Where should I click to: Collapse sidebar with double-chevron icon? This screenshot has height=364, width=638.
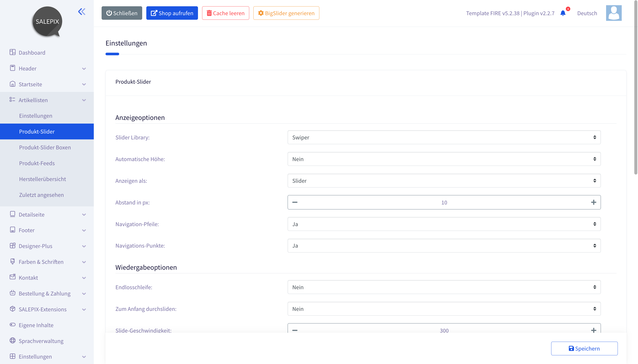(x=82, y=11)
